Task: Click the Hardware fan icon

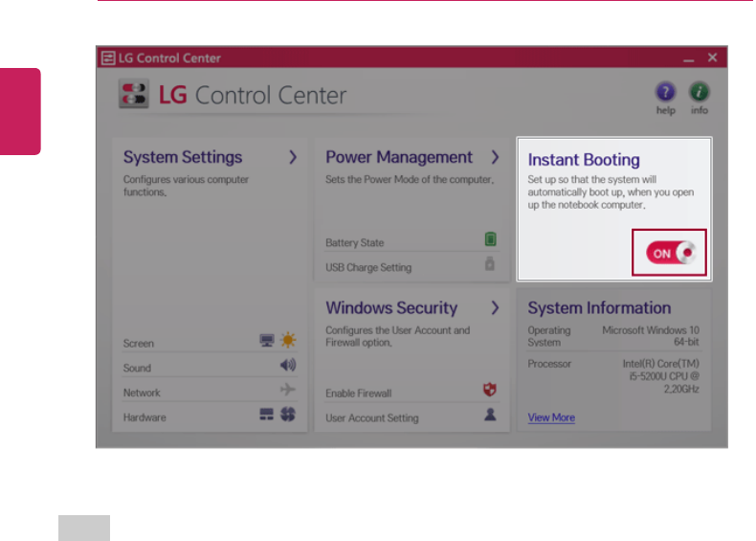Action: click(x=288, y=414)
